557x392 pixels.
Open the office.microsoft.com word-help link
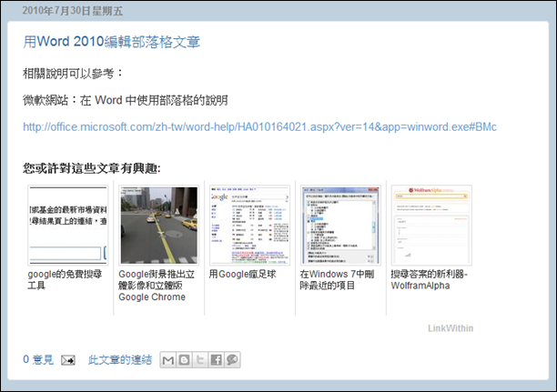tap(259, 126)
